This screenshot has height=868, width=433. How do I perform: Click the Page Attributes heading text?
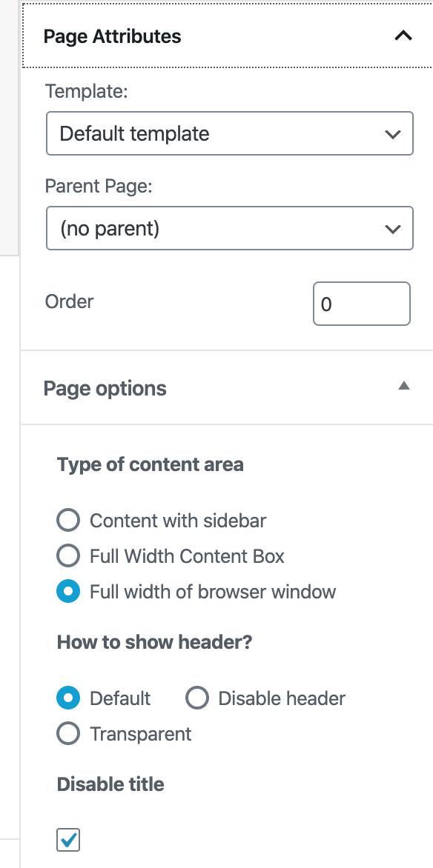tap(113, 36)
